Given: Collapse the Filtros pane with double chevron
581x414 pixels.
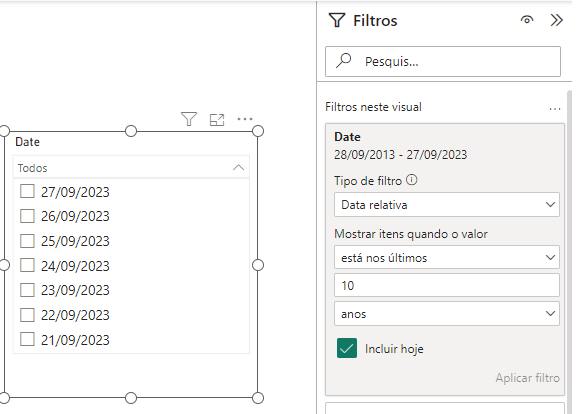Looking at the screenshot, I should point(557,20).
